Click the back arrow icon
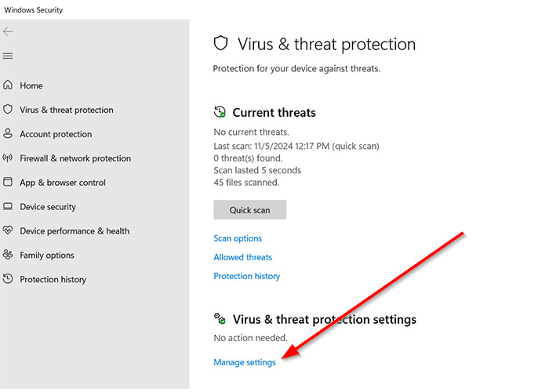The height and width of the screenshot is (392, 549). tap(8, 31)
